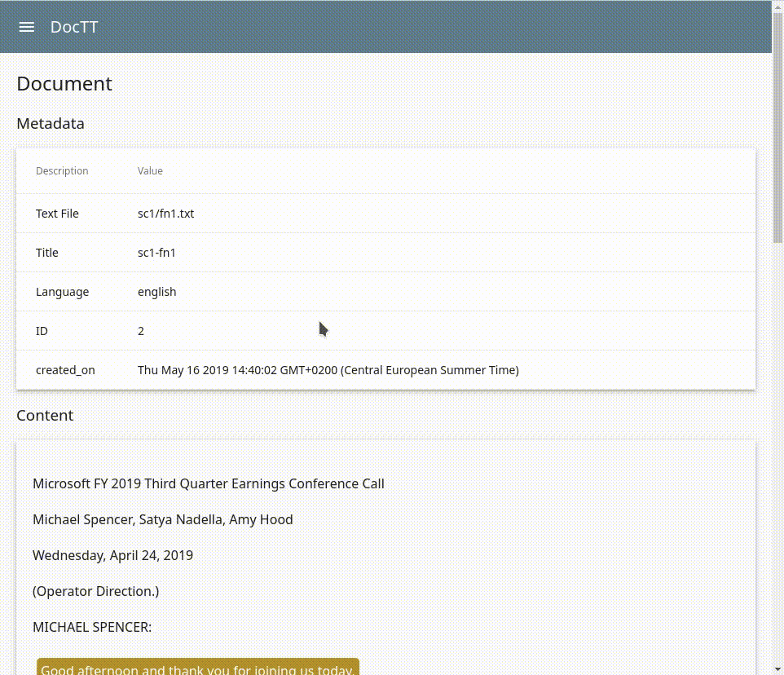Click the Metadata section heading
784x675 pixels.
click(50, 123)
